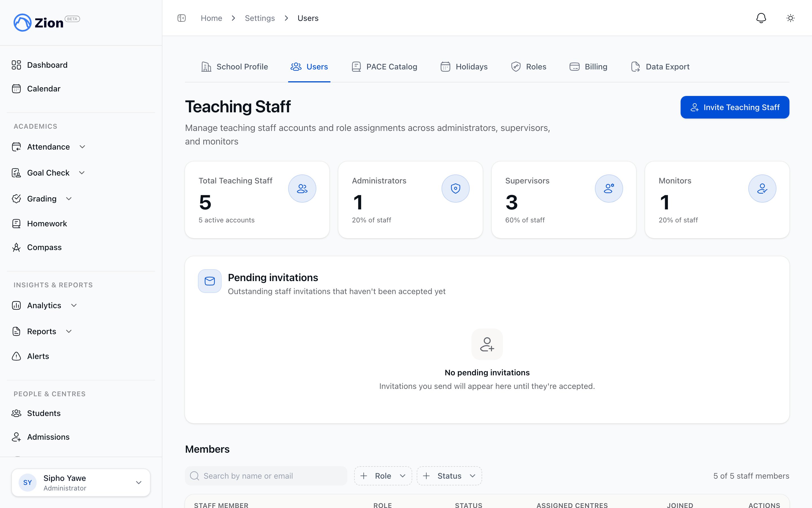Switch to the PACE Catalog tab
Screen dimensions: 812x508
pyautogui.click(x=384, y=67)
